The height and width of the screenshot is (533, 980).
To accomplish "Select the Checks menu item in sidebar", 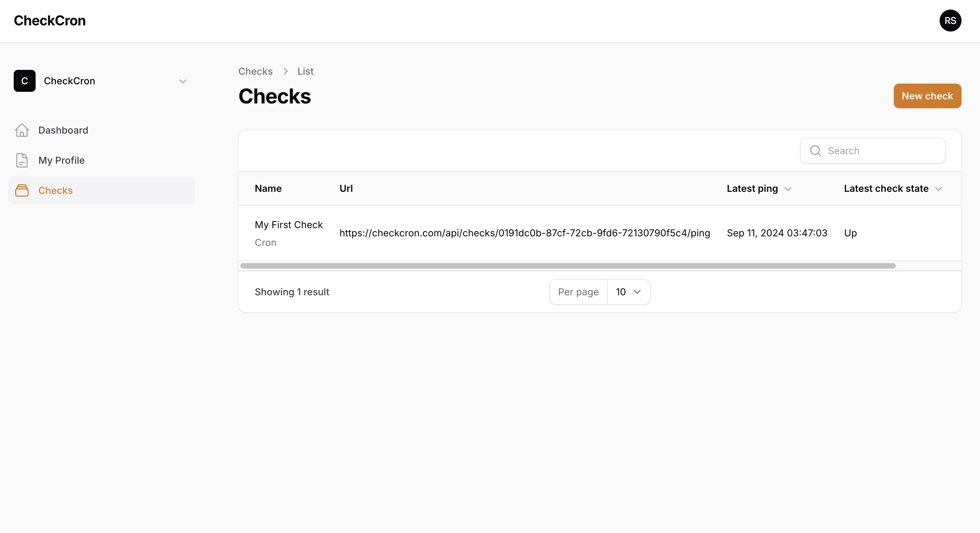I will click(x=56, y=190).
